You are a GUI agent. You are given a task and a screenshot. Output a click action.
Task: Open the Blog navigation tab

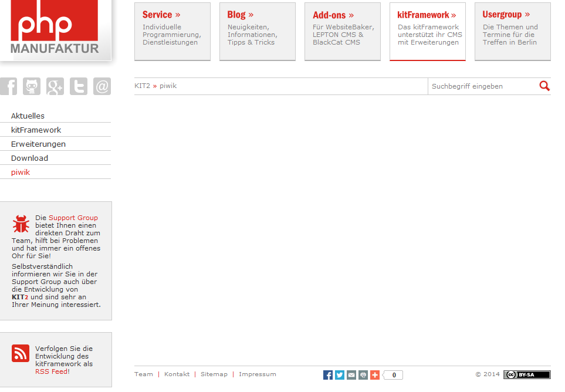(x=258, y=31)
